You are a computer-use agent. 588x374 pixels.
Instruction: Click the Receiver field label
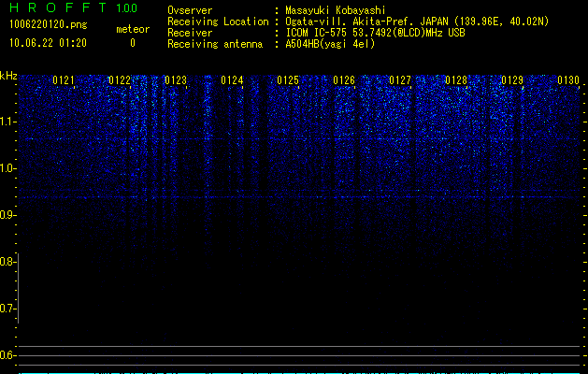tap(190, 33)
